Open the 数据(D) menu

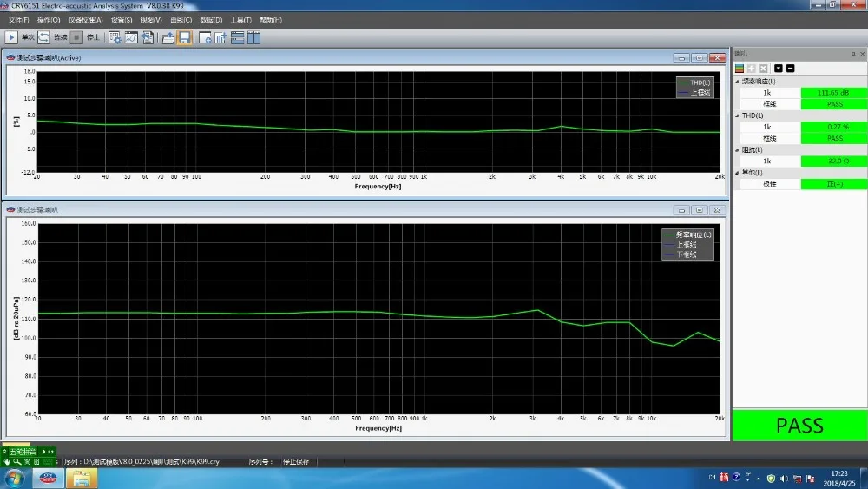point(211,20)
